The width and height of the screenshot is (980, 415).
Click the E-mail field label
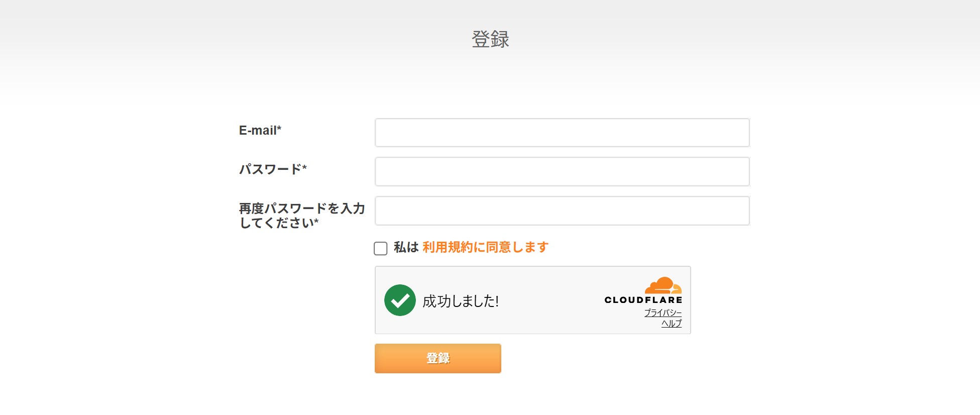258,131
